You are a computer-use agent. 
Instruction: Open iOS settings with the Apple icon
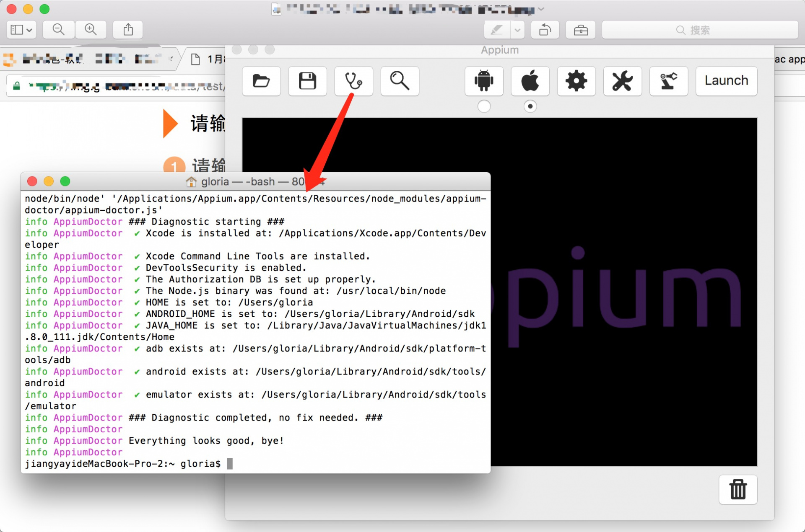tap(530, 81)
